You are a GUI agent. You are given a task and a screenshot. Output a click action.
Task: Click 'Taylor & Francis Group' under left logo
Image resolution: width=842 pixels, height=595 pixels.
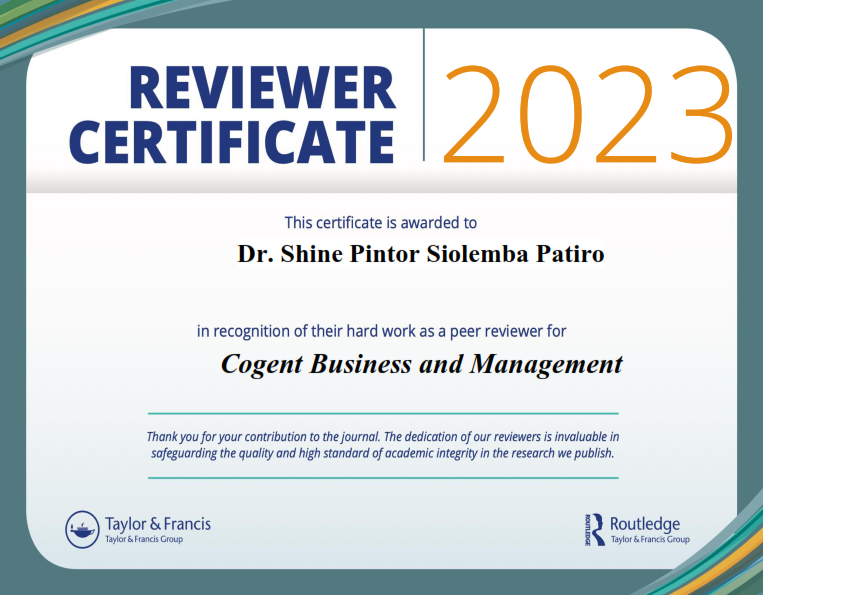(x=144, y=540)
